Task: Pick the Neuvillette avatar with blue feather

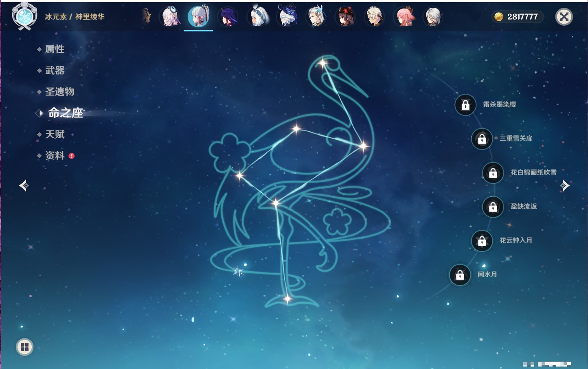Action: tap(316, 17)
